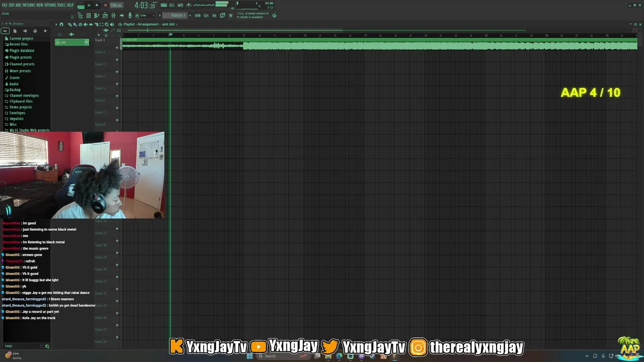Toggle the Browser view icon in the toolbar
This screenshot has width=644, height=362.
click(80, 16)
